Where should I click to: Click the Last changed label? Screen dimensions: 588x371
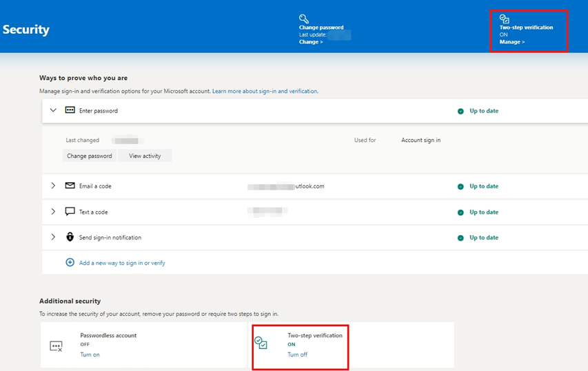tap(83, 140)
